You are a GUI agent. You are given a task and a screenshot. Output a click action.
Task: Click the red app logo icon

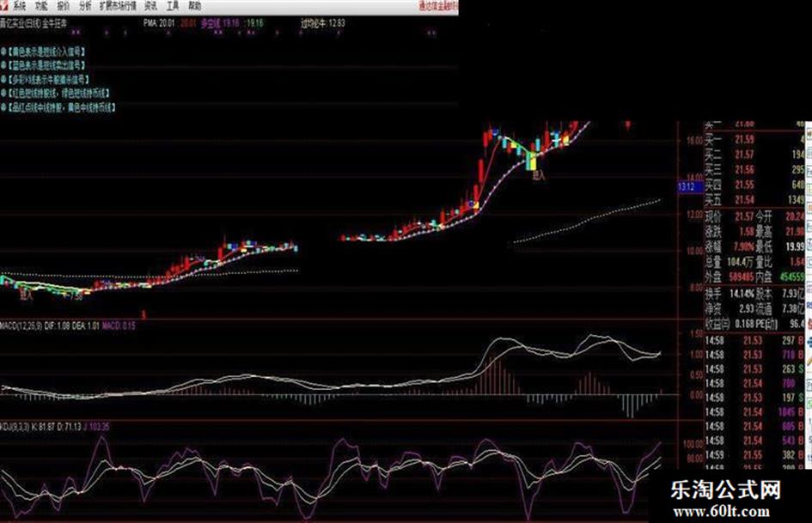(4, 6)
